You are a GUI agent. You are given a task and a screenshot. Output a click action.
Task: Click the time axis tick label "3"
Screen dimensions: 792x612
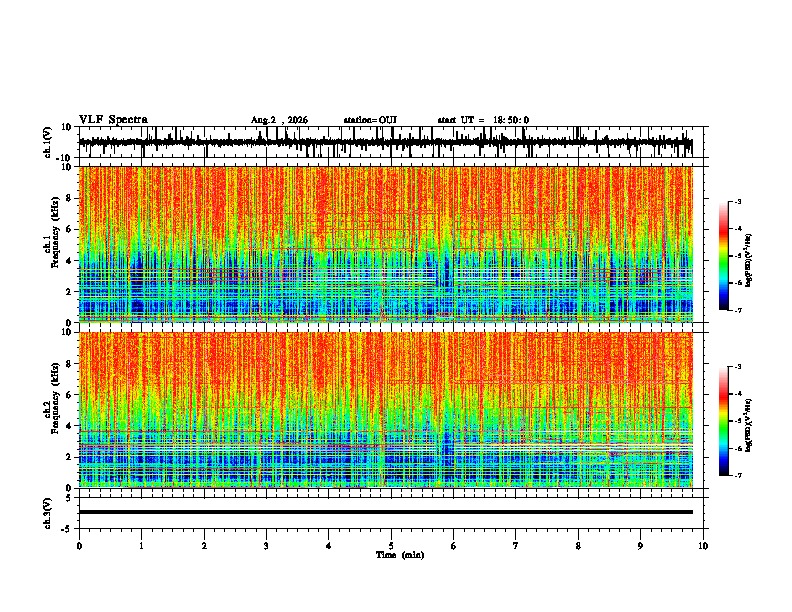[266, 546]
